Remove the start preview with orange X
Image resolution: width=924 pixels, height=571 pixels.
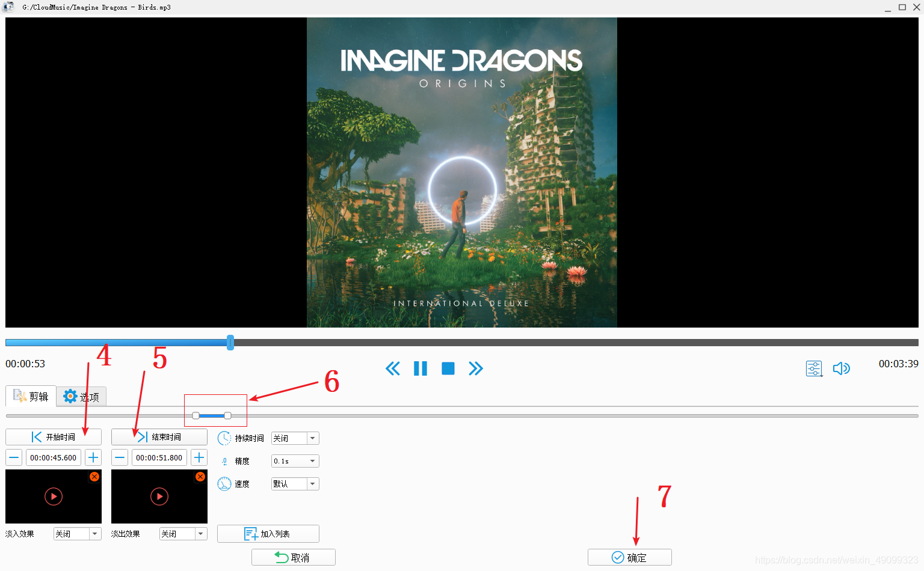(94, 477)
